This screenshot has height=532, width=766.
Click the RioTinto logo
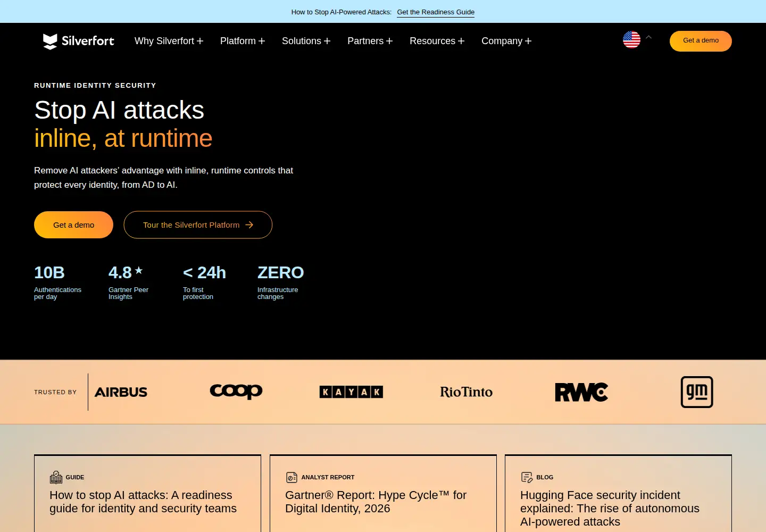pyautogui.click(x=466, y=392)
